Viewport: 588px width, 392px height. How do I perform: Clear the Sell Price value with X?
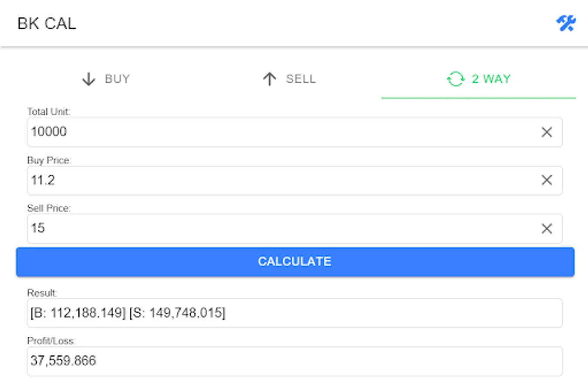click(x=547, y=228)
